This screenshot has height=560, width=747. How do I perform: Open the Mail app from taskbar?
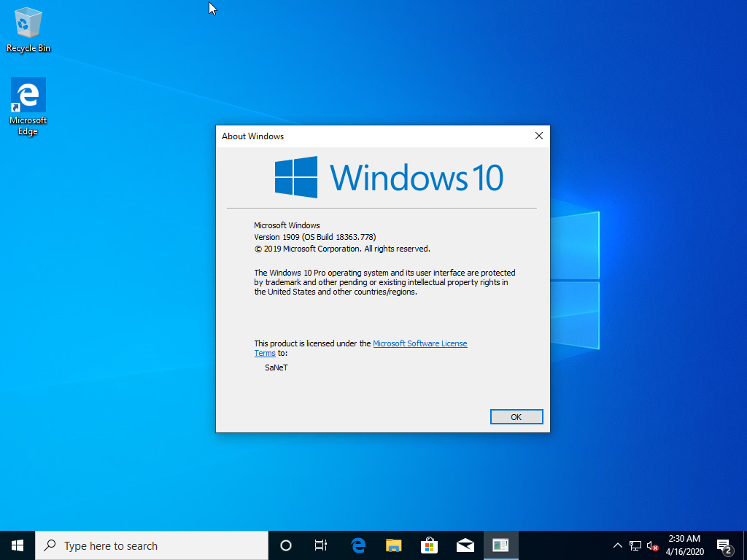tap(465, 545)
